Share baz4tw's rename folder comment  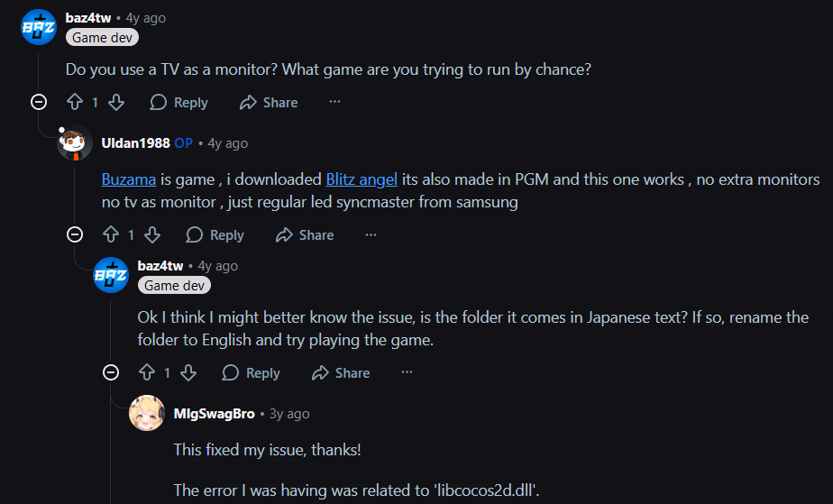[341, 373]
